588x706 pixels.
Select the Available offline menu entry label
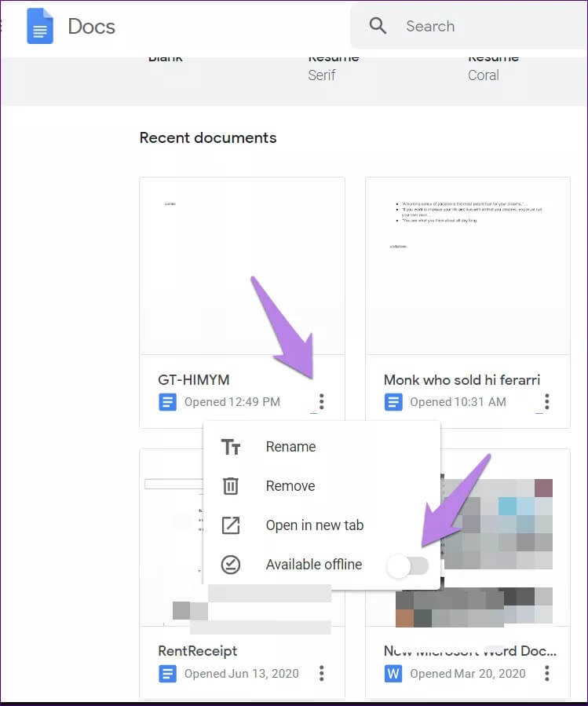coord(314,564)
